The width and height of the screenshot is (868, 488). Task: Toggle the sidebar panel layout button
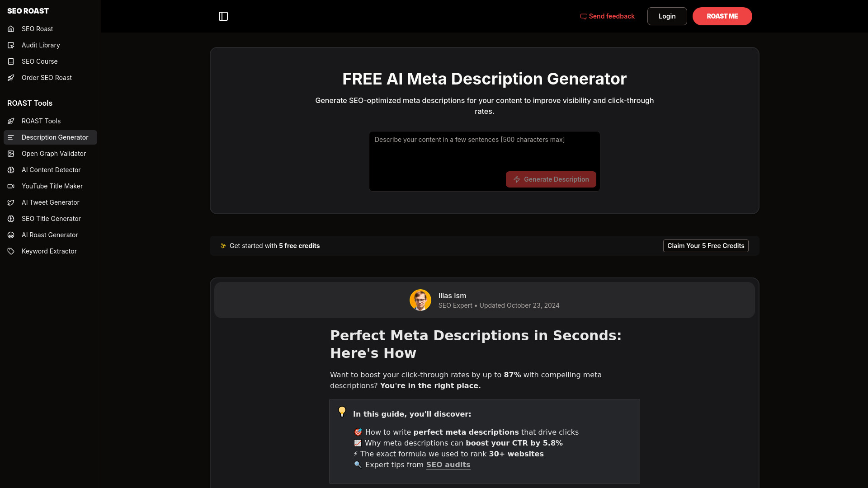point(224,16)
